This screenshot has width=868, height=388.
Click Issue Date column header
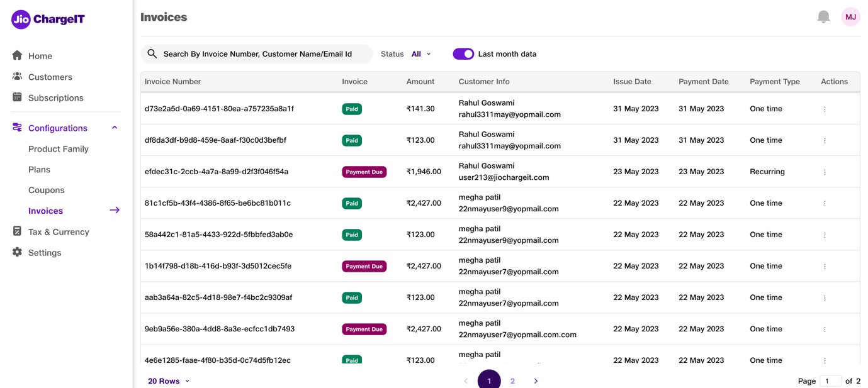point(633,82)
